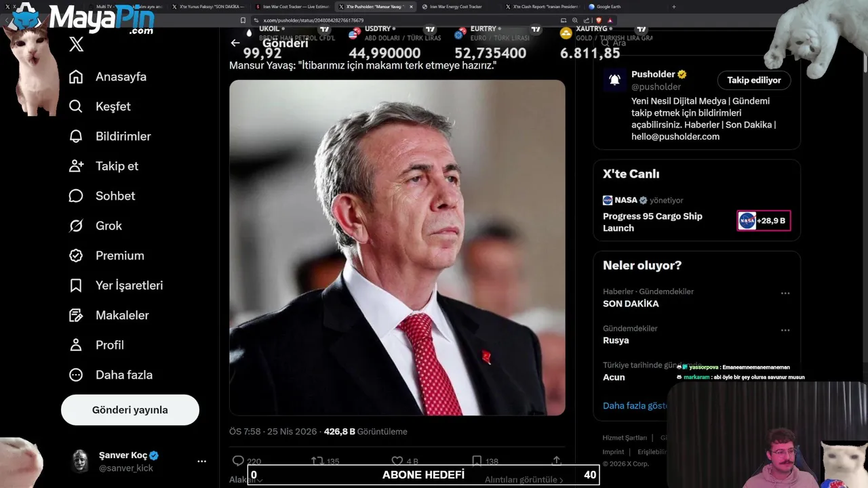Screen dimensions: 868x488
Task: Open the X logo home icon
Action: 77,45
